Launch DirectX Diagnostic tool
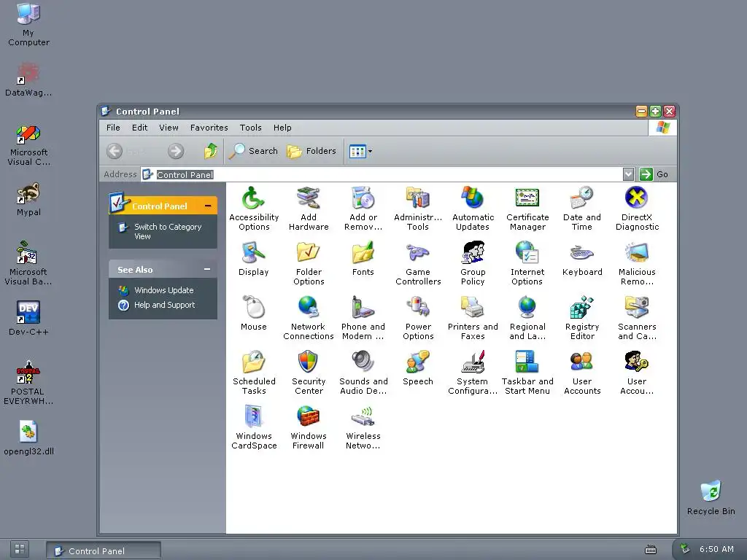The image size is (747, 560). click(636, 209)
